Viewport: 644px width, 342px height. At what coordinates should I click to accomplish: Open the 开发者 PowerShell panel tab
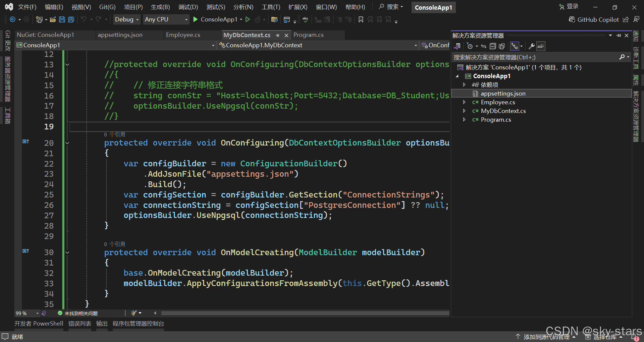pyautogui.click(x=39, y=324)
